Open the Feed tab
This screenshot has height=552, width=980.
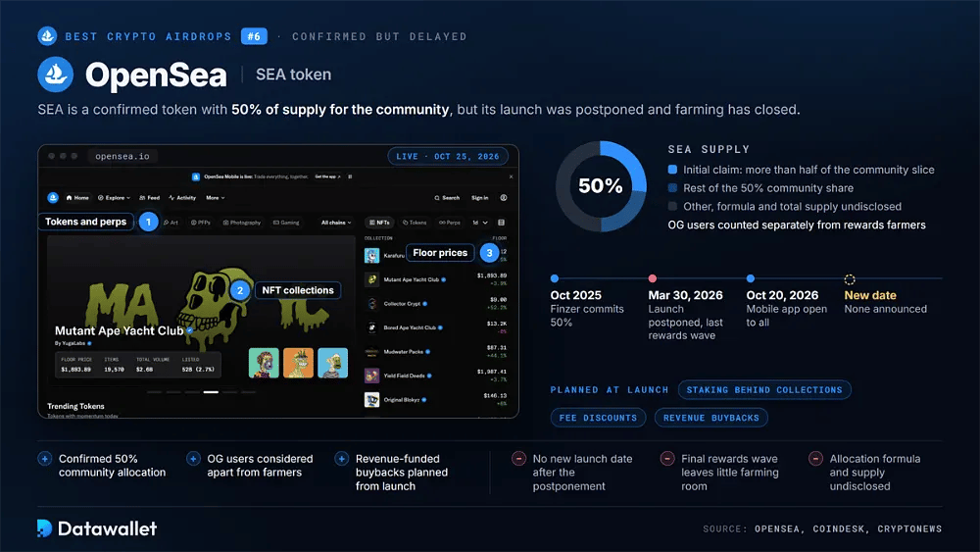click(x=149, y=197)
